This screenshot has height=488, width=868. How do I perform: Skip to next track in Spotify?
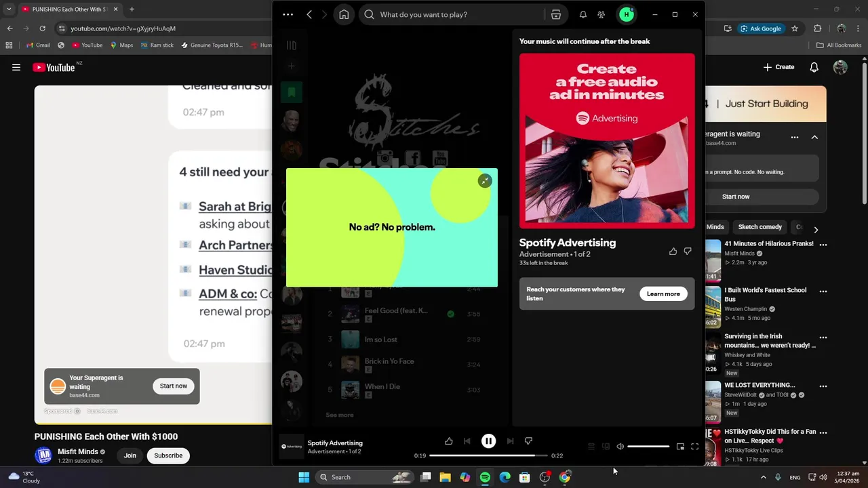pos(510,441)
